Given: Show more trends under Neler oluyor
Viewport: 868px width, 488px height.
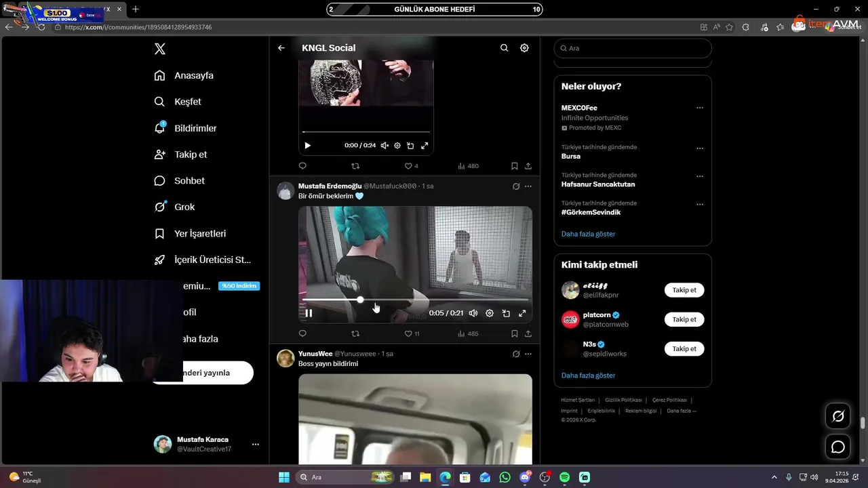Looking at the screenshot, I should click(x=588, y=234).
